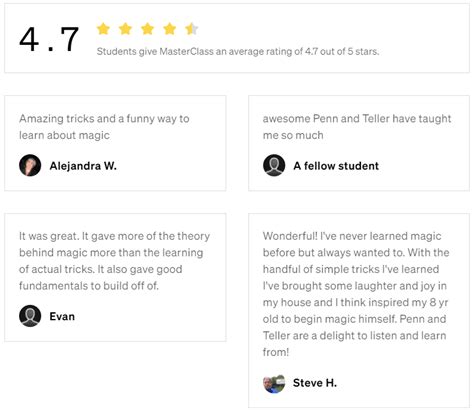Image resolution: width=474 pixels, height=410 pixels.
Task: Click Steve H.'s profile photo
Action: click(x=274, y=383)
